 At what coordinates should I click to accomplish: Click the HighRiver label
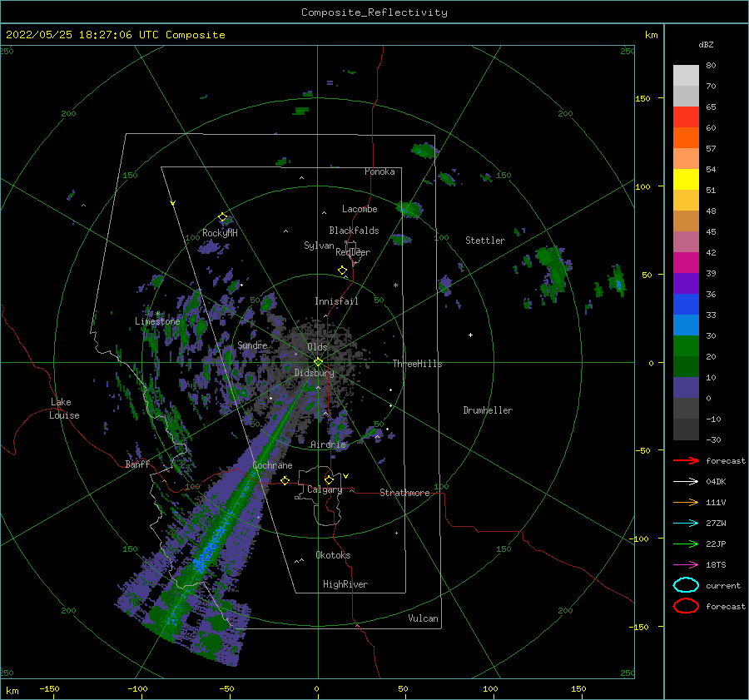[x=345, y=584]
